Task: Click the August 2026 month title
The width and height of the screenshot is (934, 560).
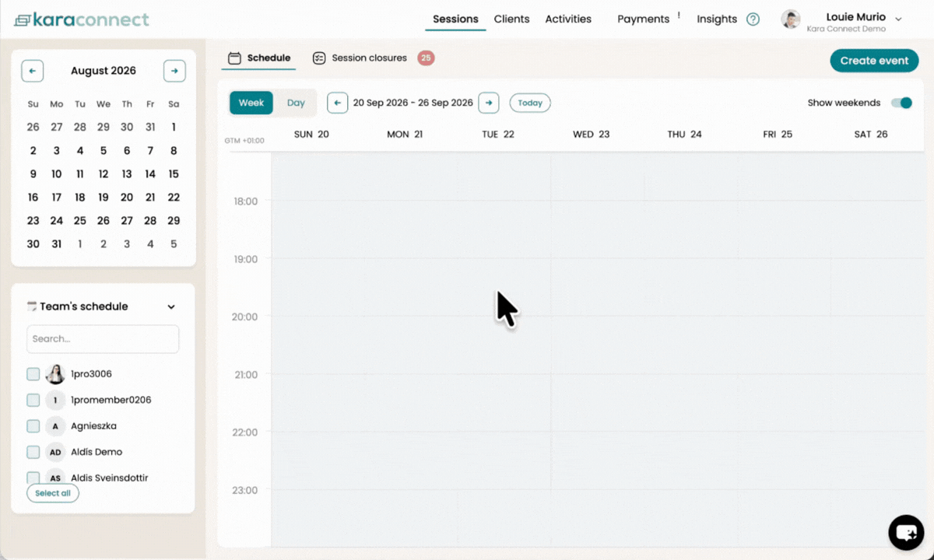Action: pyautogui.click(x=104, y=71)
